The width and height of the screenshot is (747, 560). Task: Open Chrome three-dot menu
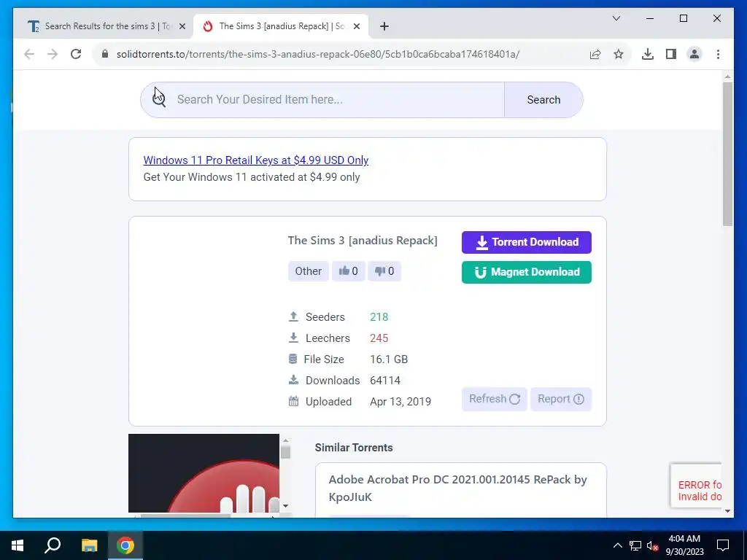718,54
